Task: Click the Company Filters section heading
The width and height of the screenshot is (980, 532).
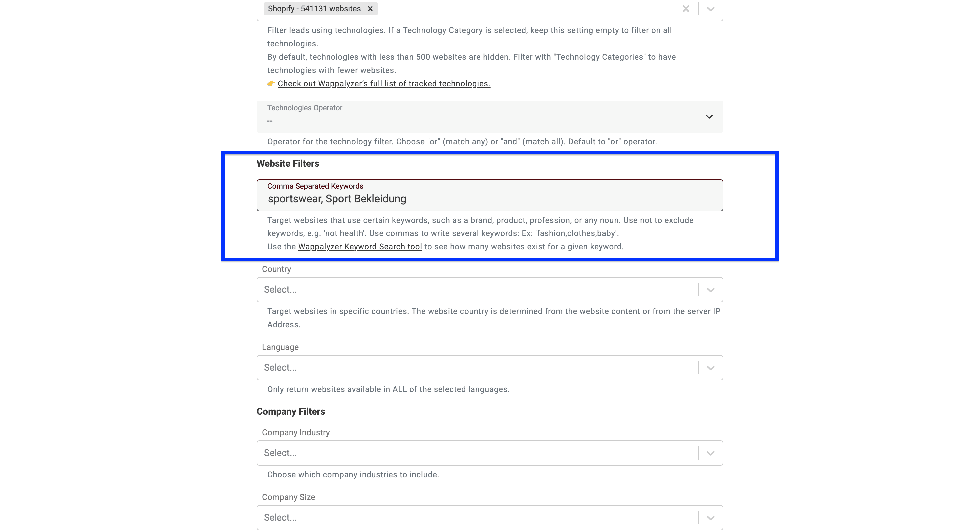Action: [x=291, y=411]
